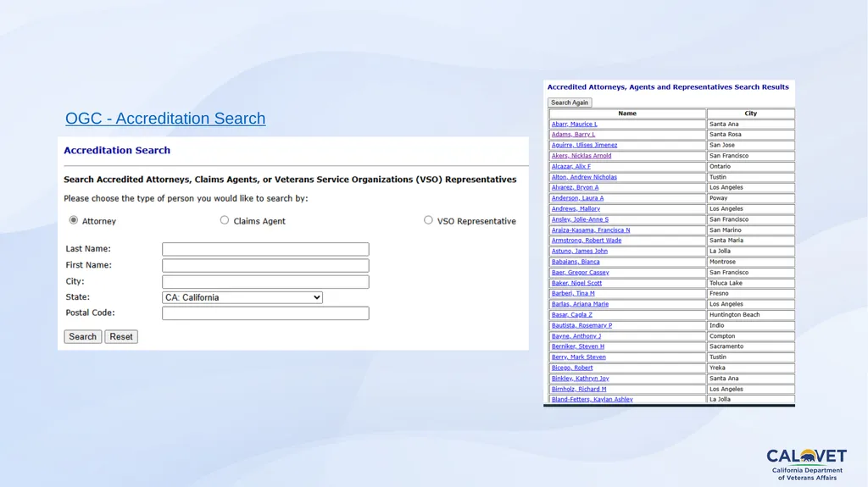
Task: Open the Andrews, Mallory link
Action: point(576,208)
